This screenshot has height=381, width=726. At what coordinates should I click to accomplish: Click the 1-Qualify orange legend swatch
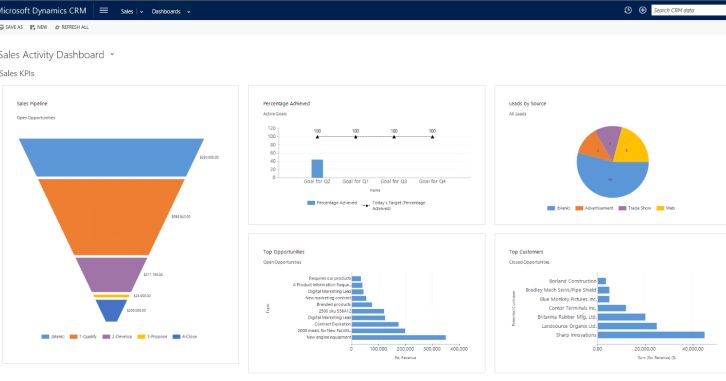point(73,337)
